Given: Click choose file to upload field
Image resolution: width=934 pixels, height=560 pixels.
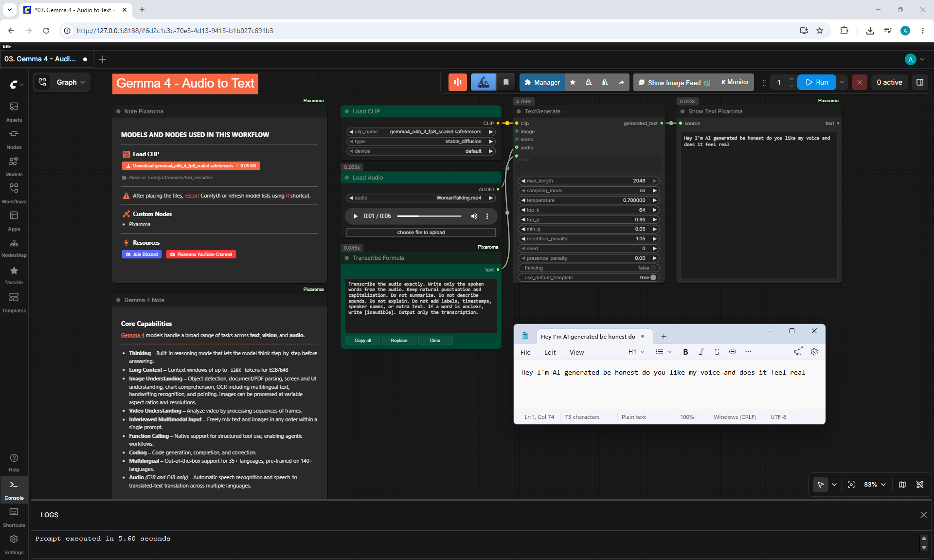Looking at the screenshot, I should [421, 233].
